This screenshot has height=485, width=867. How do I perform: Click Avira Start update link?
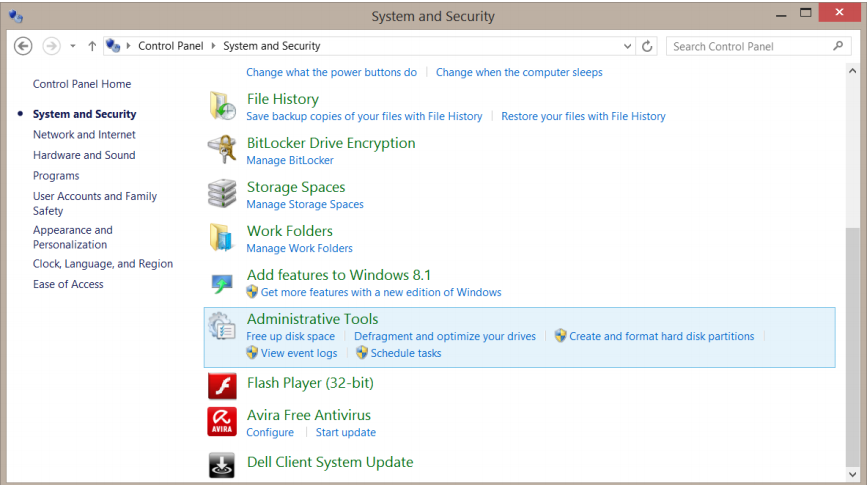click(x=346, y=432)
